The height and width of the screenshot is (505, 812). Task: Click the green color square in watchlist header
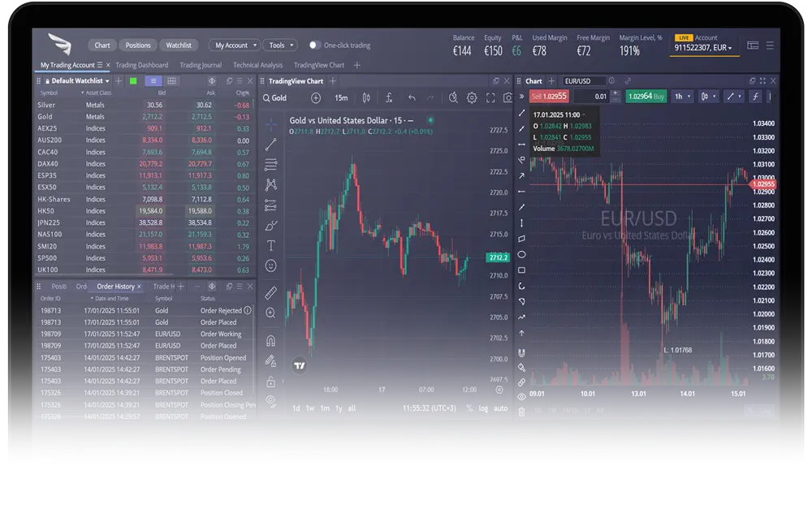tap(133, 81)
